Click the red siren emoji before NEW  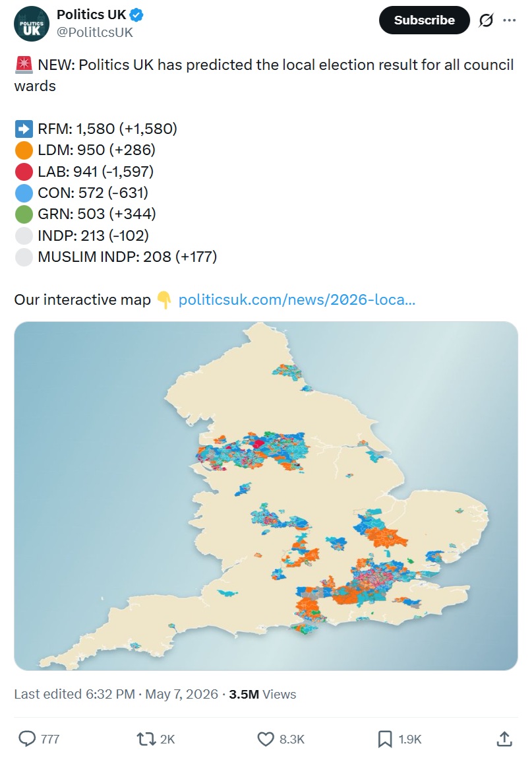[24, 65]
